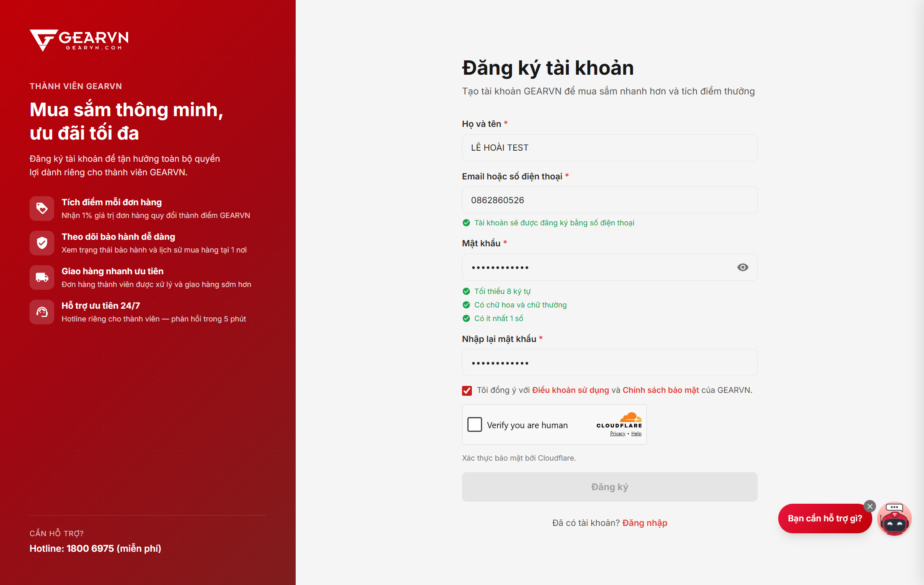Show the password with the eye icon
This screenshot has width=924, height=585.
[x=742, y=267]
